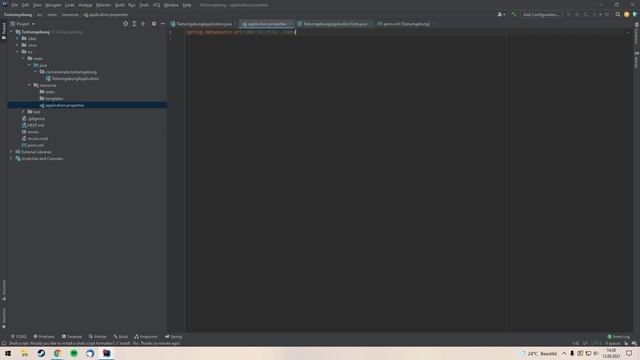This screenshot has width=640, height=360.
Task: Open the Profiler tool window
Action: point(98,337)
